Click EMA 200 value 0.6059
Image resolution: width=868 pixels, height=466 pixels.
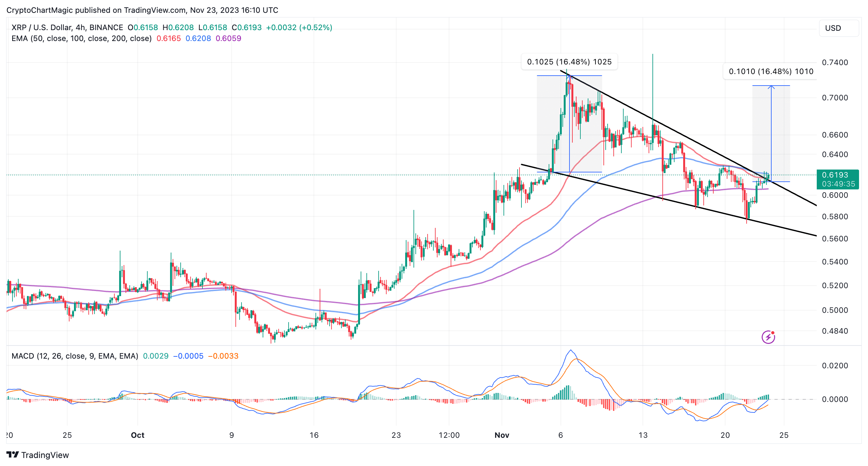coord(228,38)
